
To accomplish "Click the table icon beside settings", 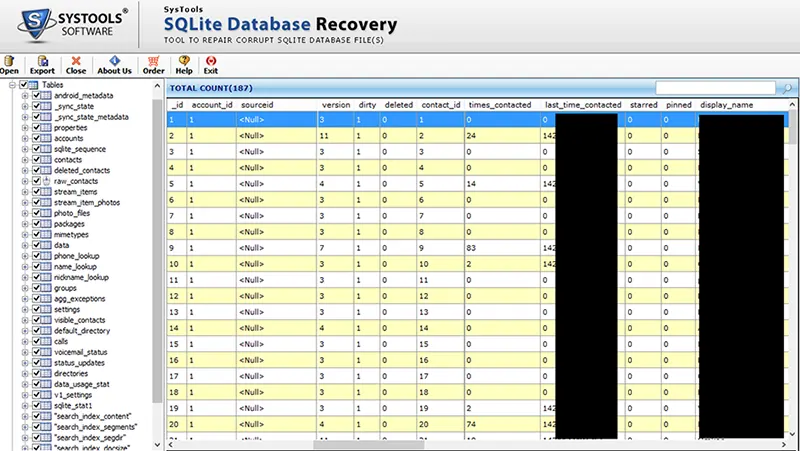I will point(46,309).
